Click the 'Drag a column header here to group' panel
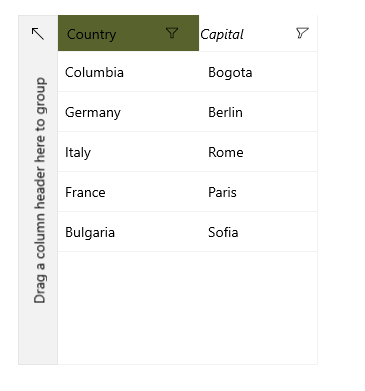 pyautogui.click(x=39, y=190)
